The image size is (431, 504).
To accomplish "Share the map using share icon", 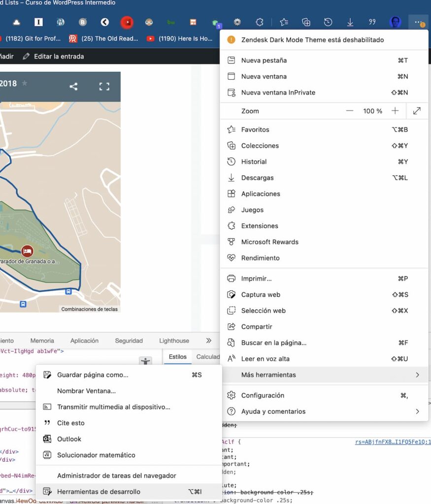I will [x=73, y=87].
